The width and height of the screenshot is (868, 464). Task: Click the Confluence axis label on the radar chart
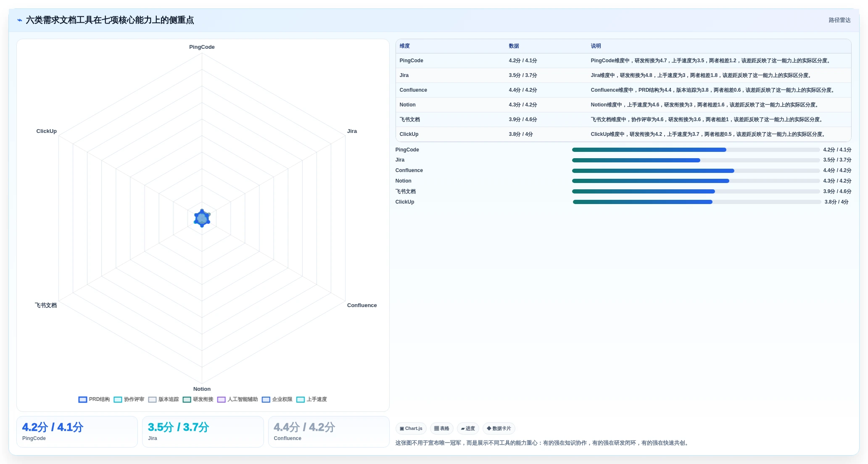pyautogui.click(x=362, y=305)
